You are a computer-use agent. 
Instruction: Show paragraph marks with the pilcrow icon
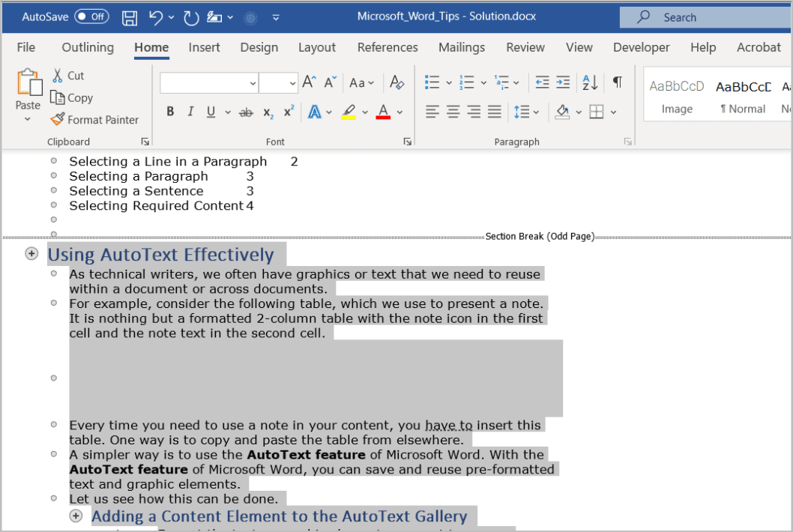617,82
